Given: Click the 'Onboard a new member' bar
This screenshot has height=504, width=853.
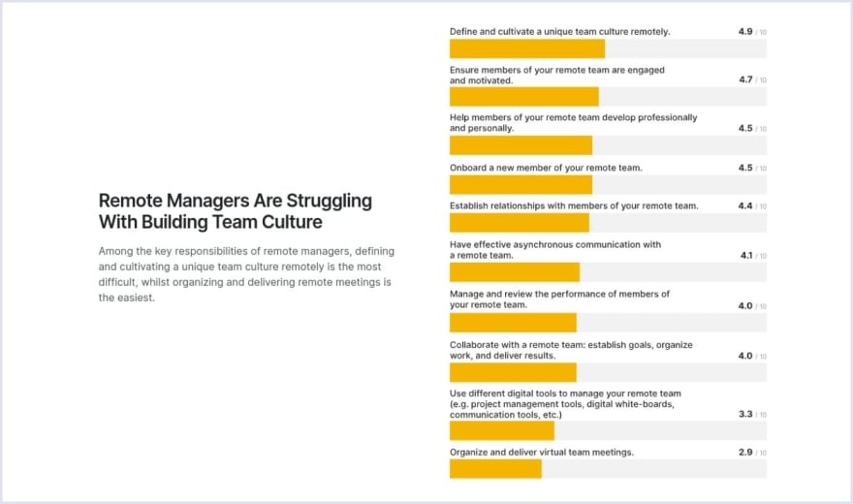Looking at the screenshot, I should pos(521,185).
